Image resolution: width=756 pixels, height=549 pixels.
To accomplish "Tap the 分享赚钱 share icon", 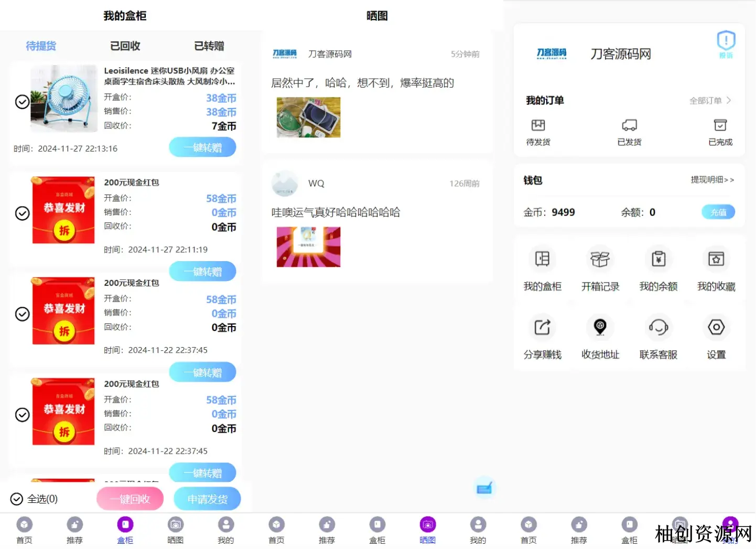I will [542, 327].
